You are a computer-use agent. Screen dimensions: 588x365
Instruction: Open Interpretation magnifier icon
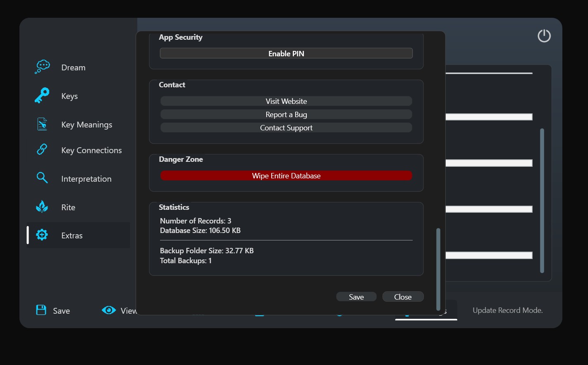click(x=42, y=178)
